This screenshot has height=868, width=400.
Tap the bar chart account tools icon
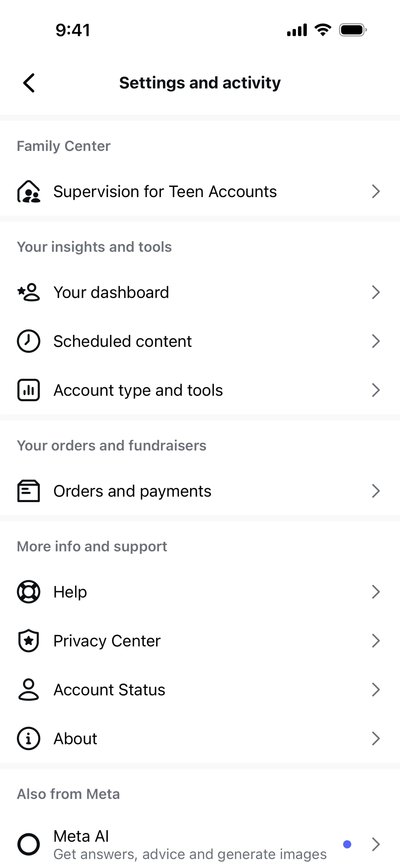click(x=29, y=390)
